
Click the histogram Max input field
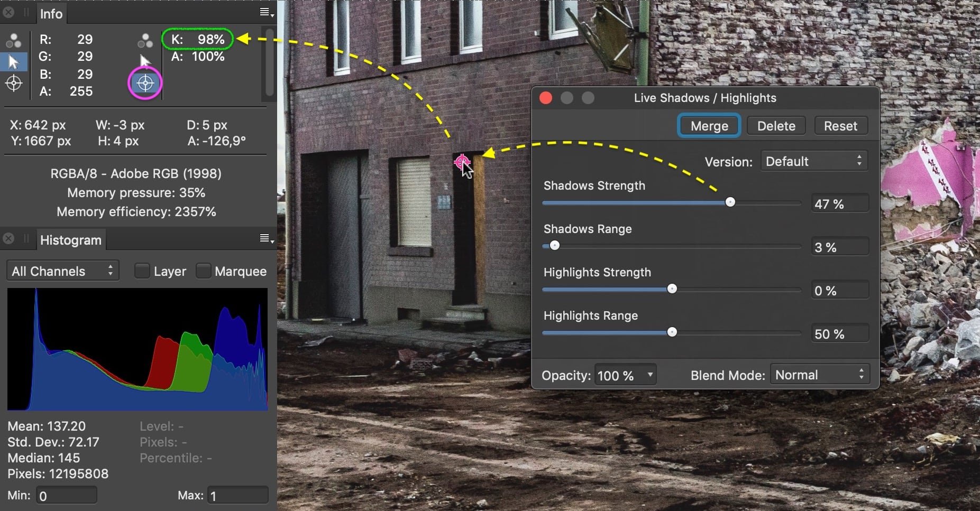pos(237,496)
